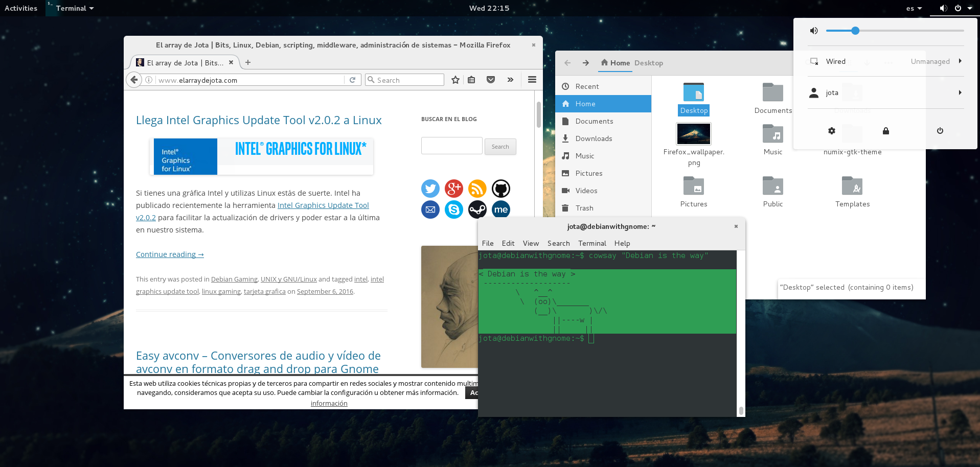980x467 pixels.
Task: Go forward in Files window
Action: 586,63
